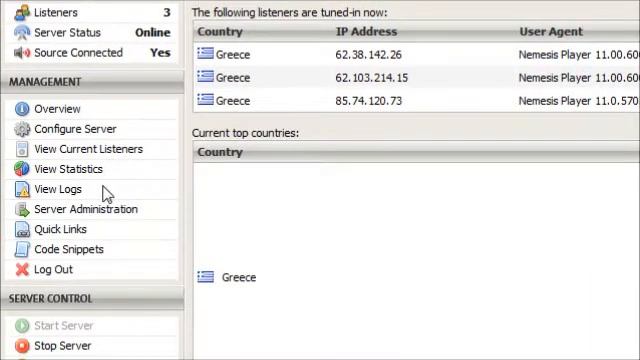This screenshot has height=360, width=640.
Task: Click the Listeners count 3
Action: coord(167,13)
